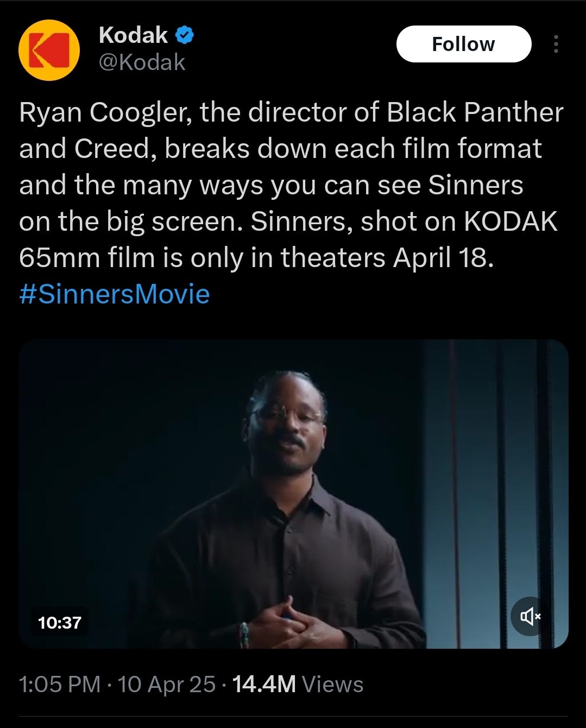Click the blue verified badge next to Kodak
This screenshot has width=586, height=728.
[x=185, y=36]
